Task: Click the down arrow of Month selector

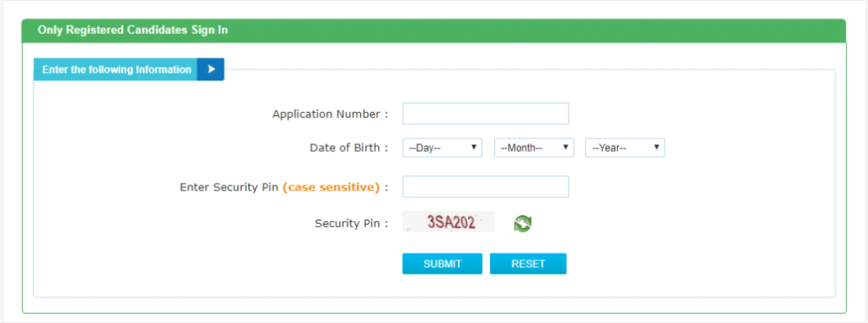Action: (565, 147)
